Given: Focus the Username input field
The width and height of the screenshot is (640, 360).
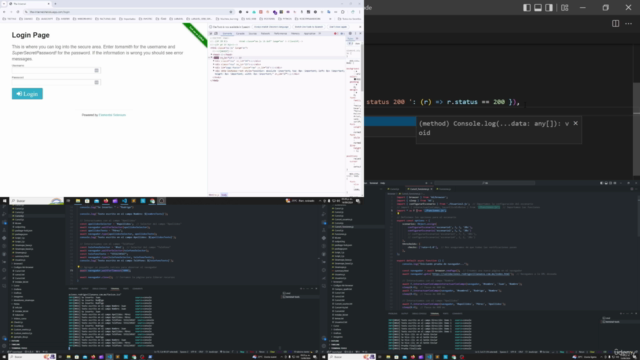Looking at the screenshot, I should (x=56, y=70).
